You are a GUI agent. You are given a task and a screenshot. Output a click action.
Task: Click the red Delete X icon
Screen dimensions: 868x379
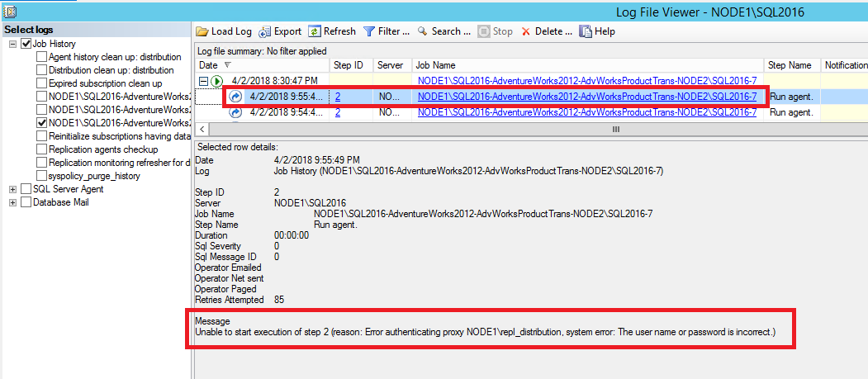pos(526,31)
